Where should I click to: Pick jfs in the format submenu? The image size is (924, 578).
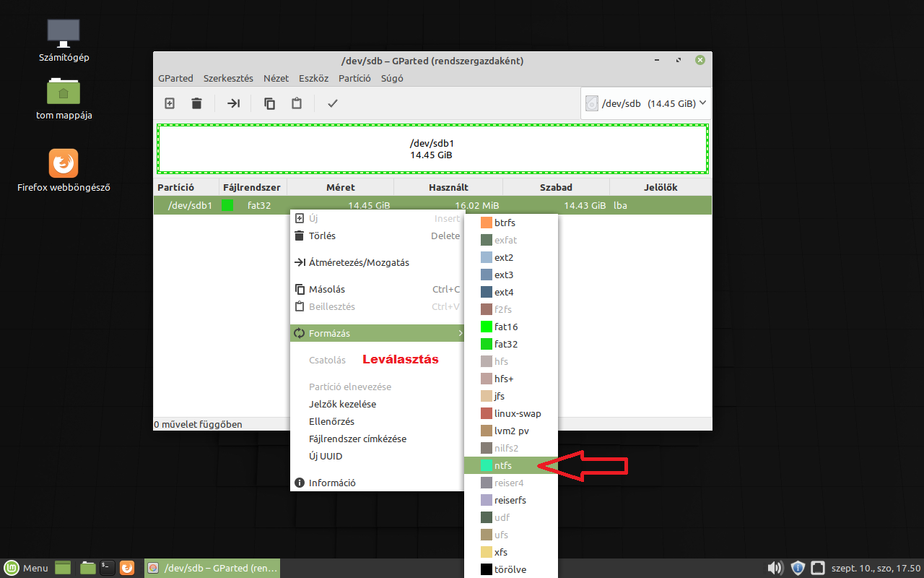[x=511, y=396]
